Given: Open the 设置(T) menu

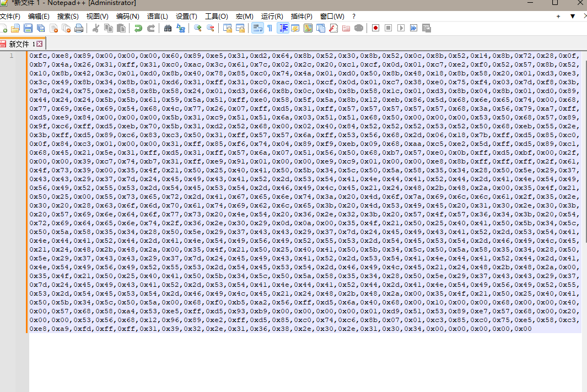Looking at the screenshot, I should [x=186, y=17].
